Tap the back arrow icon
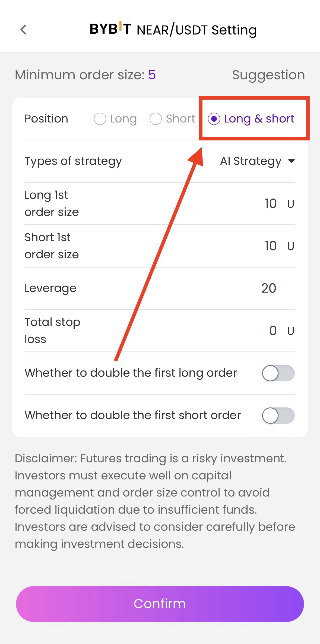This screenshot has height=644, width=320. tap(24, 30)
